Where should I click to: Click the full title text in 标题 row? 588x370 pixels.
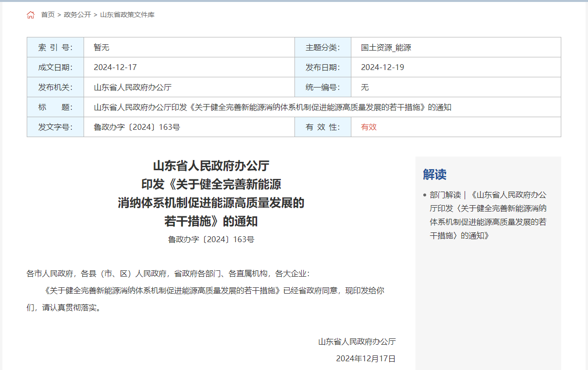[x=272, y=107]
